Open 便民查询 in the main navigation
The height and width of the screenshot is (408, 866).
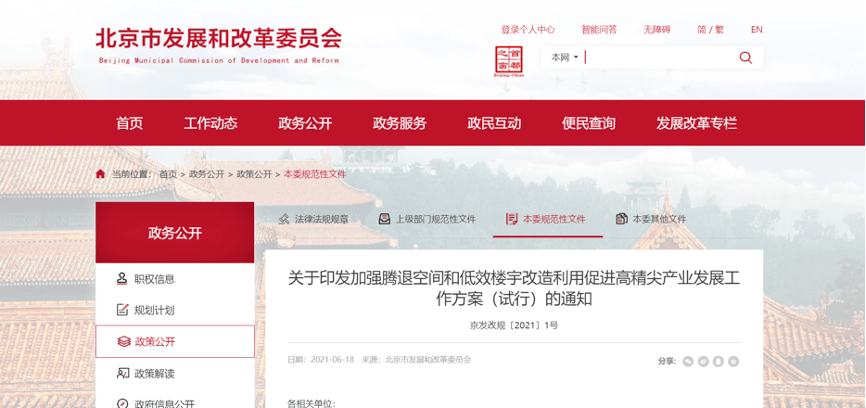(589, 123)
